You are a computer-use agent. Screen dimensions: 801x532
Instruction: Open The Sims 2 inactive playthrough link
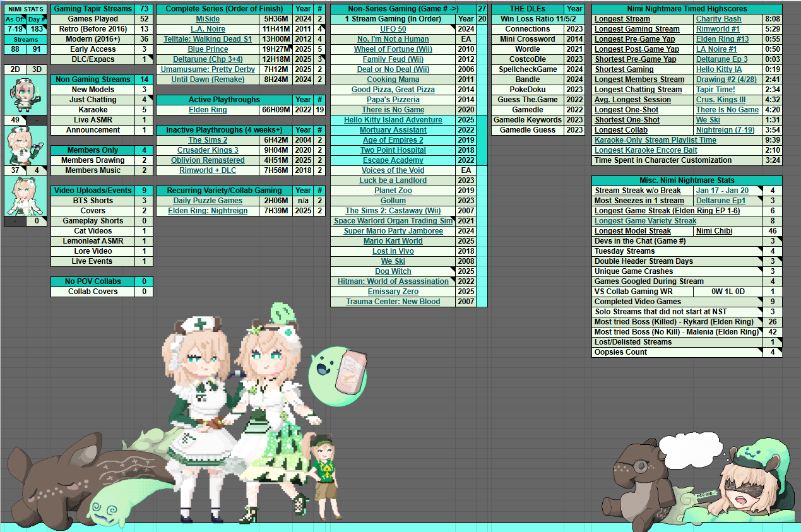tap(208, 140)
